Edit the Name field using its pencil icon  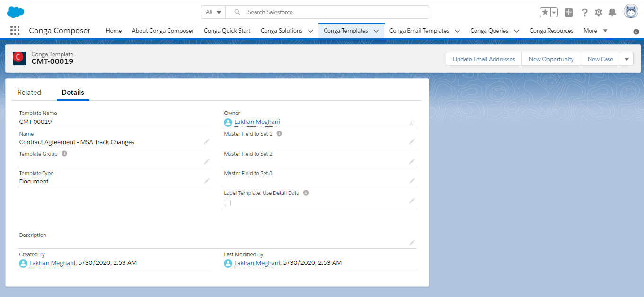pos(207,141)
